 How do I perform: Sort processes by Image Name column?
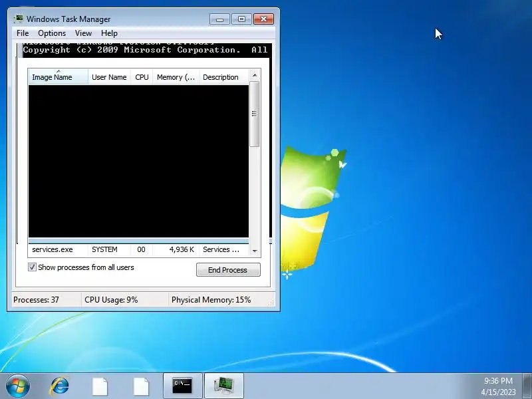[59, 77]
